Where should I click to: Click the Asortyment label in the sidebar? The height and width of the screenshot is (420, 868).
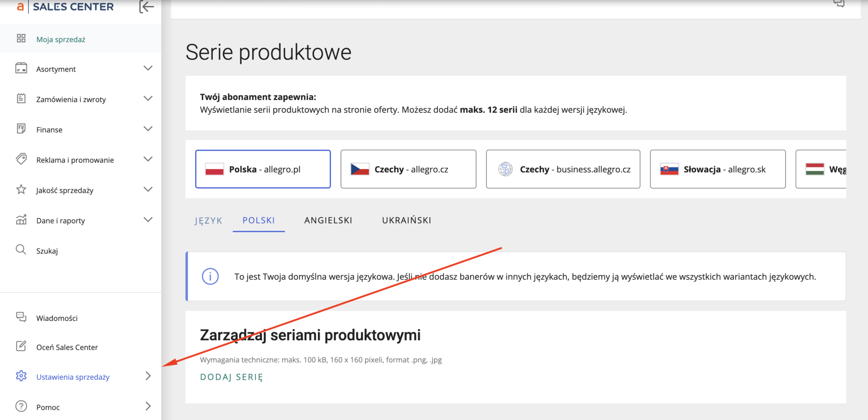pyautogui.click(x=56, y=69)
